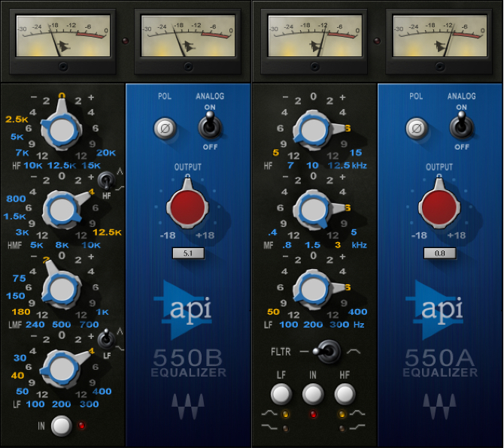Screen dimensions: 504x448
Task: Select 150 on the 550B LMF band
Action: [16, 295]
